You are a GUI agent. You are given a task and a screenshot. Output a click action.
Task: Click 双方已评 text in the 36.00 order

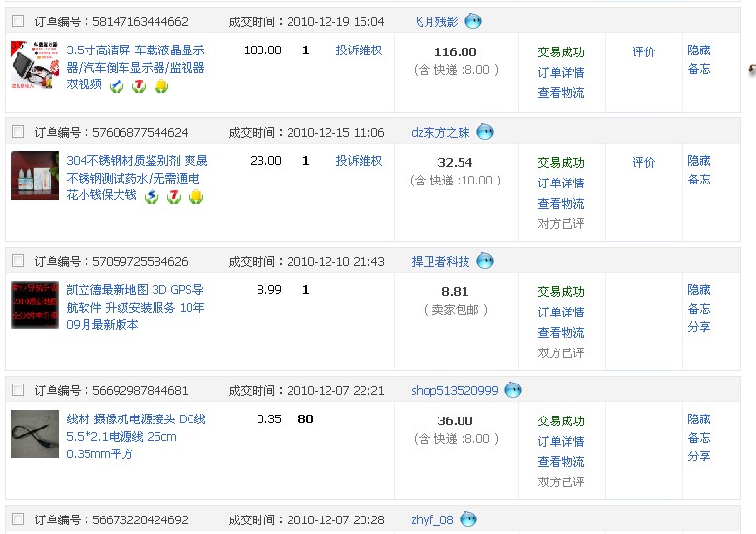click(561, 483)
